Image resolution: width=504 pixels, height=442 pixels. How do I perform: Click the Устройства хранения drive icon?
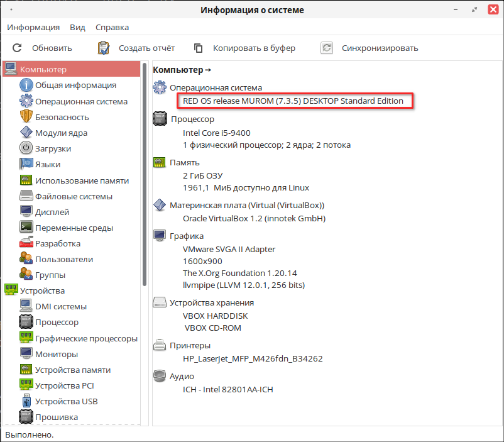(160, 302)
